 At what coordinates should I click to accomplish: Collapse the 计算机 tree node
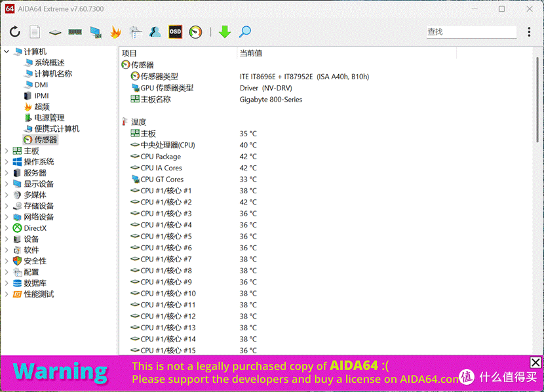(x=7, y=52)
